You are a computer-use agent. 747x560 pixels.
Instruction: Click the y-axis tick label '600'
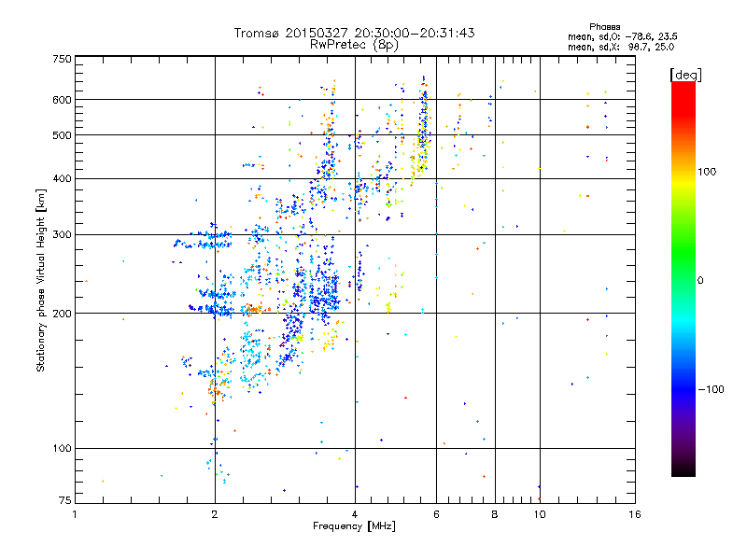[62, 100]
